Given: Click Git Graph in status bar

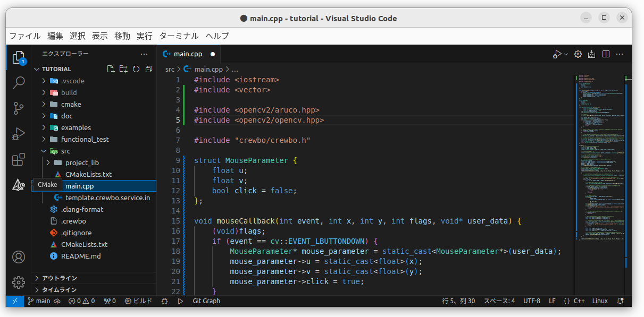Looking at the screenshot, I should (x=206, y=301).
